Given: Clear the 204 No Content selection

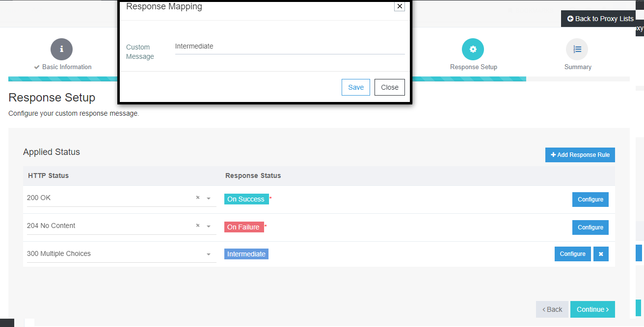Looking at the screenshot, I should click(x=197, y=226).
